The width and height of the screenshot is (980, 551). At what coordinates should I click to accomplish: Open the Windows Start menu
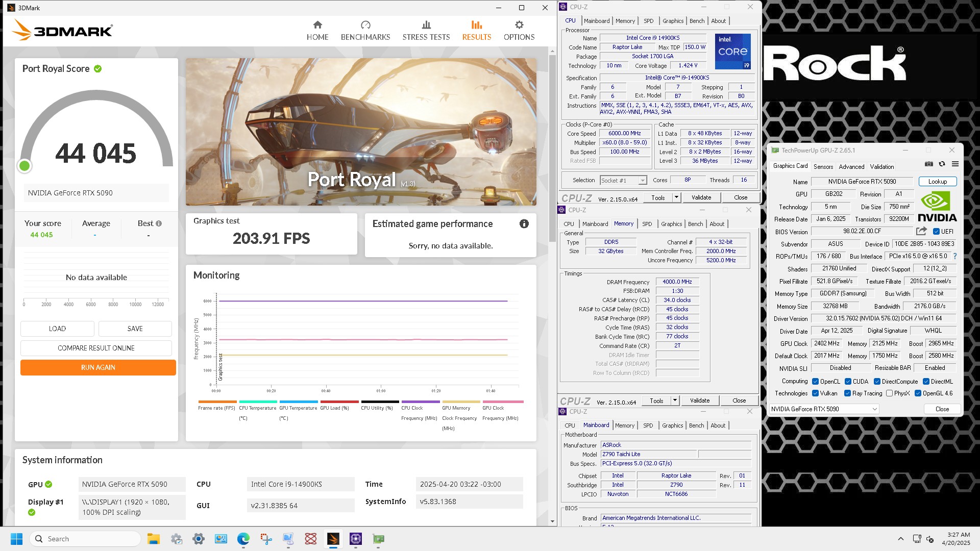pos(16,539)
